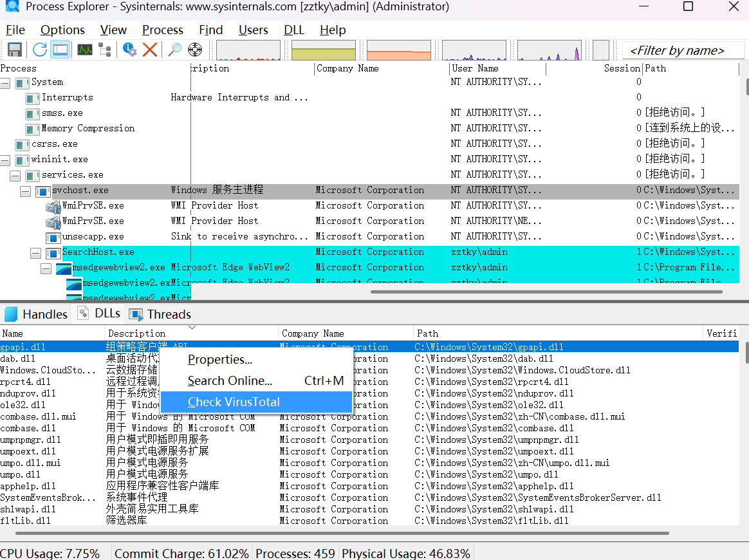Collapse the svchost.exe tree node
Screen dimensions: 749x560
(x=25, y=191)
